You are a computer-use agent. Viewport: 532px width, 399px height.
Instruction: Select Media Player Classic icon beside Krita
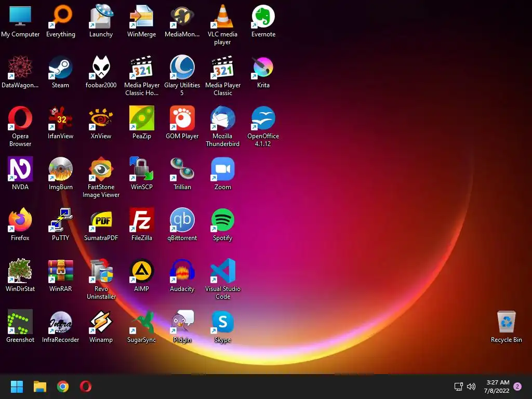pyautogui.click(x=222, y=67)
